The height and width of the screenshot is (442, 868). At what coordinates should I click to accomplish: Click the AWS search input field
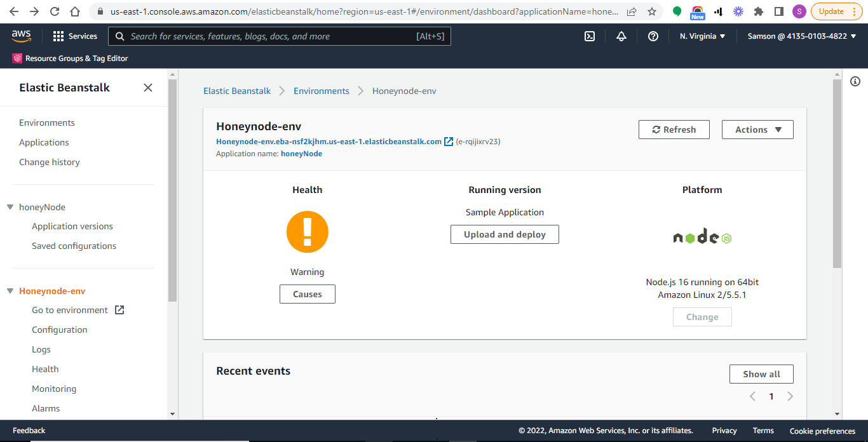point(280,36)
